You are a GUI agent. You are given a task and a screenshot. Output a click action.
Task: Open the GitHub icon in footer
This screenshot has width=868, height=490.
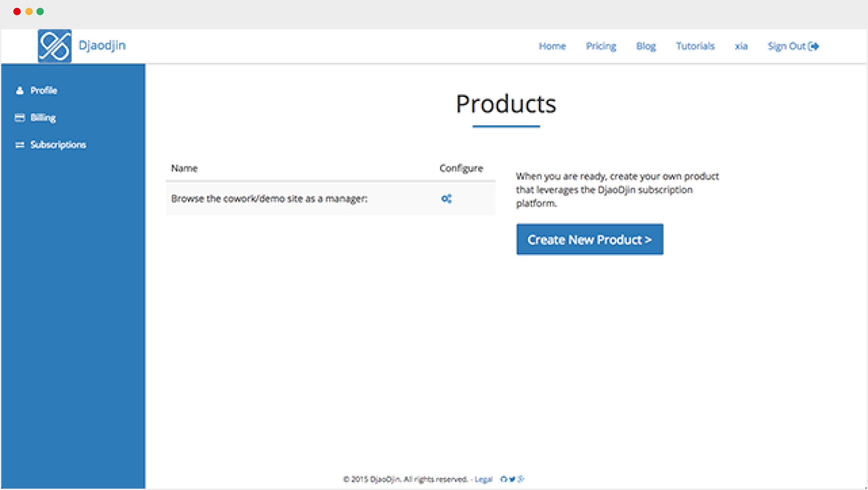(x=504, y=479)
